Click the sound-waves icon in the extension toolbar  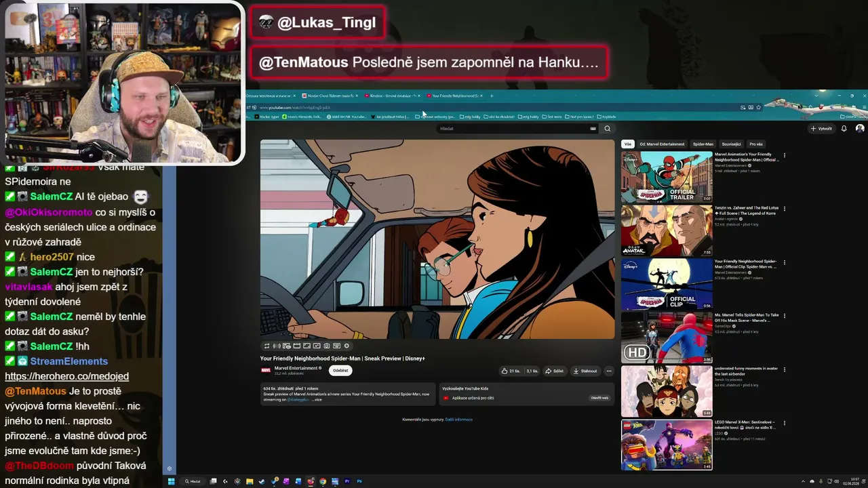277,346
